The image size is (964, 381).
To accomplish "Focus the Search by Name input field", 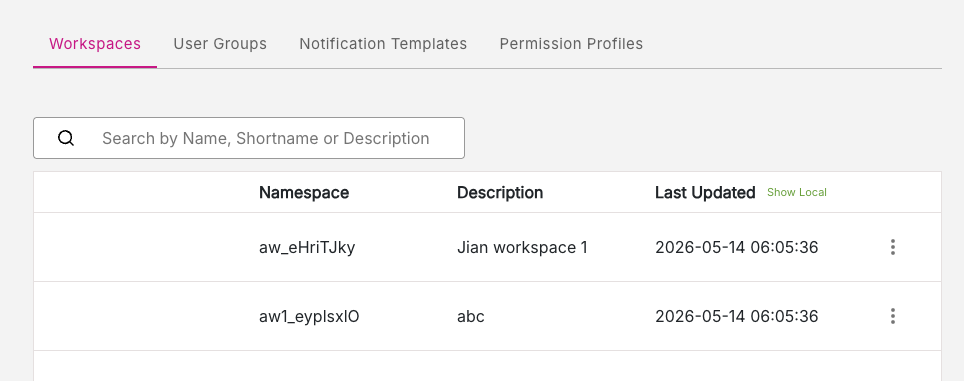I will coord(249,138).
